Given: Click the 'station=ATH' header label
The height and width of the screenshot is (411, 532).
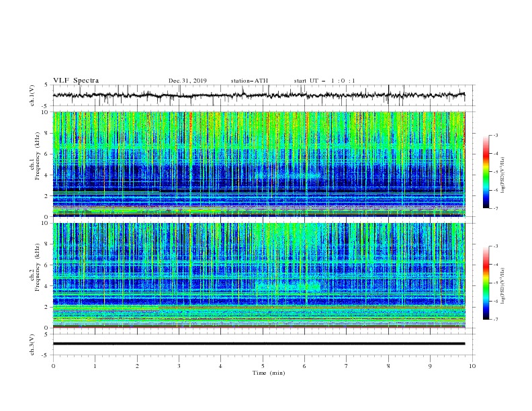Looking at the screenshot, I should [249, 81].
